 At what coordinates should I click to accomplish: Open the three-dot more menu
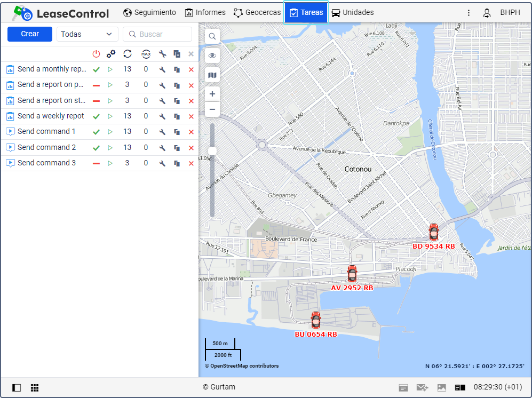pyautogui.click(x=469, y=13)
